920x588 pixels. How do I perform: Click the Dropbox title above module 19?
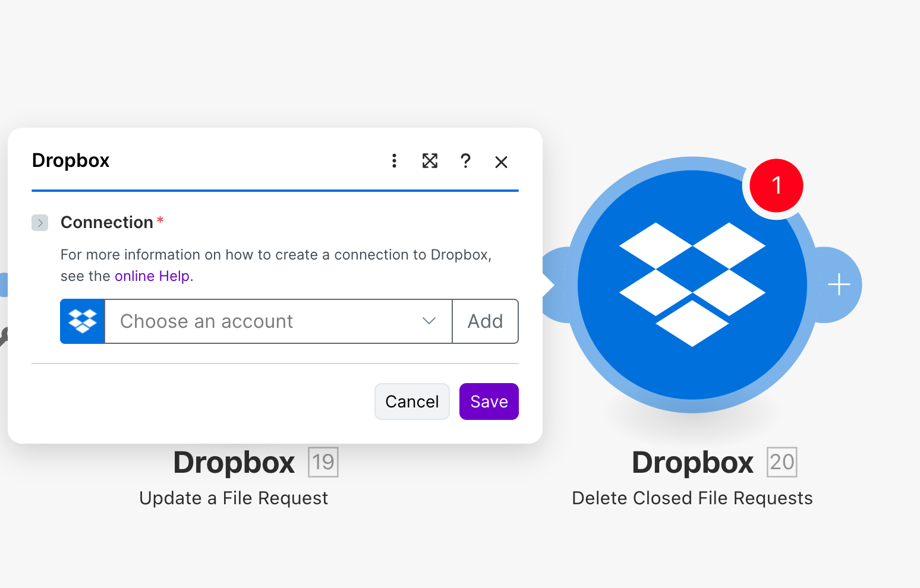(234, 462)
